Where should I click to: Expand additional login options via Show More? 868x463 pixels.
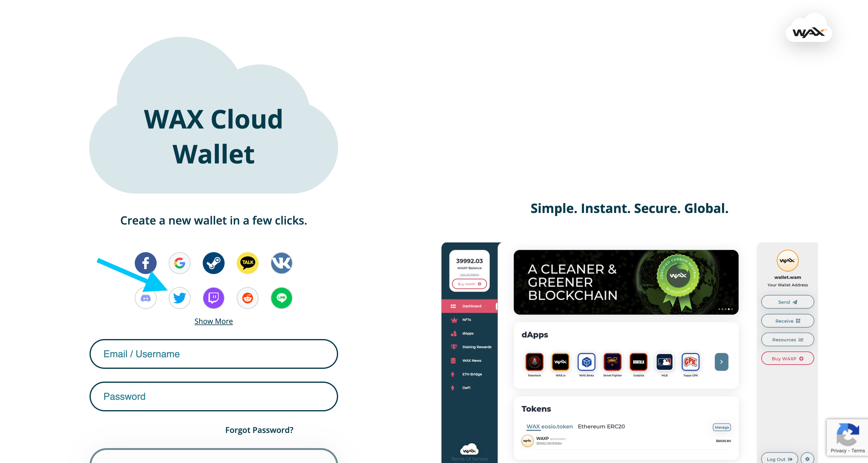coord(214,321)
